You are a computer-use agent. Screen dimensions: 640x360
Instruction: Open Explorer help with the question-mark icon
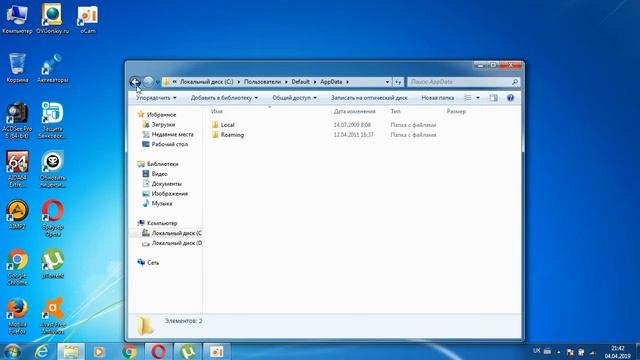(x=510, y=98)
